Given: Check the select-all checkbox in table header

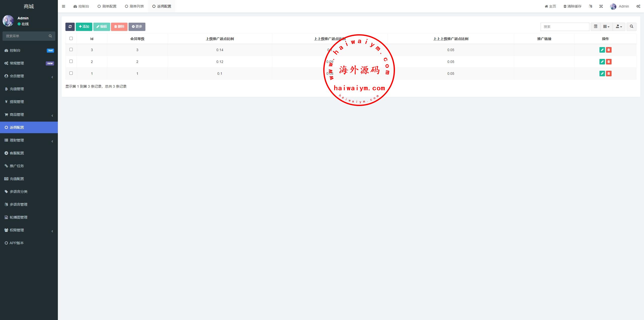Looking at the screenshot, I should [x=71, y=39].
